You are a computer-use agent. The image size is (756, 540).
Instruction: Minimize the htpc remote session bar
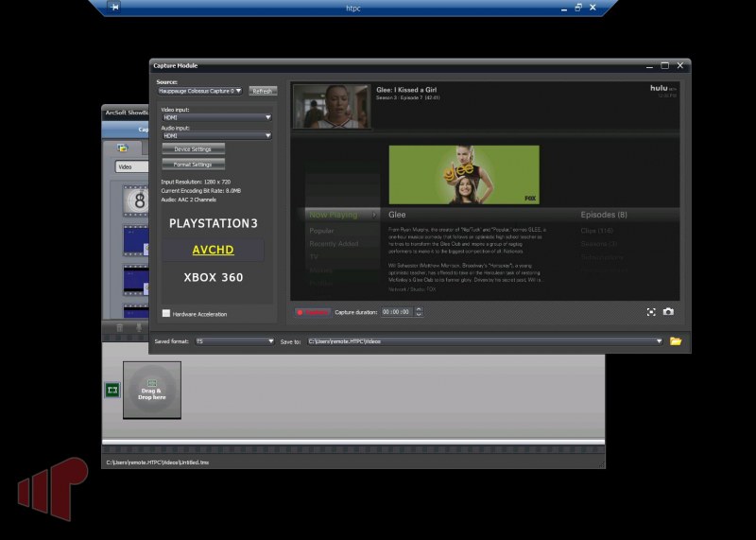pos(563,9)
